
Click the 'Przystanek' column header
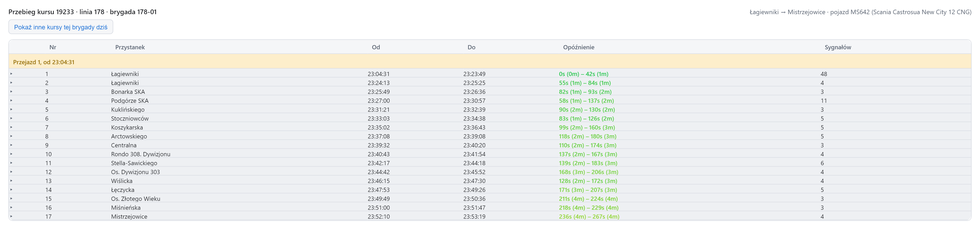(x=130, y=47)
